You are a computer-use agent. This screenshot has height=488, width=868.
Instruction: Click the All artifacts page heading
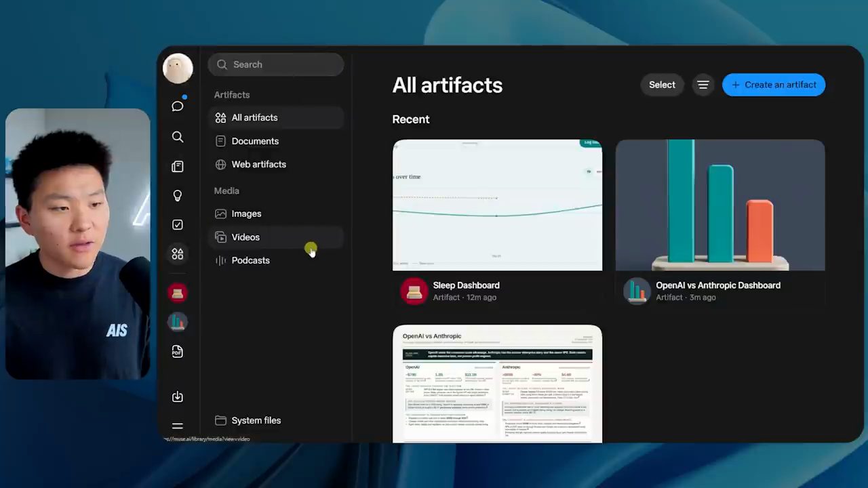point(448,85)
